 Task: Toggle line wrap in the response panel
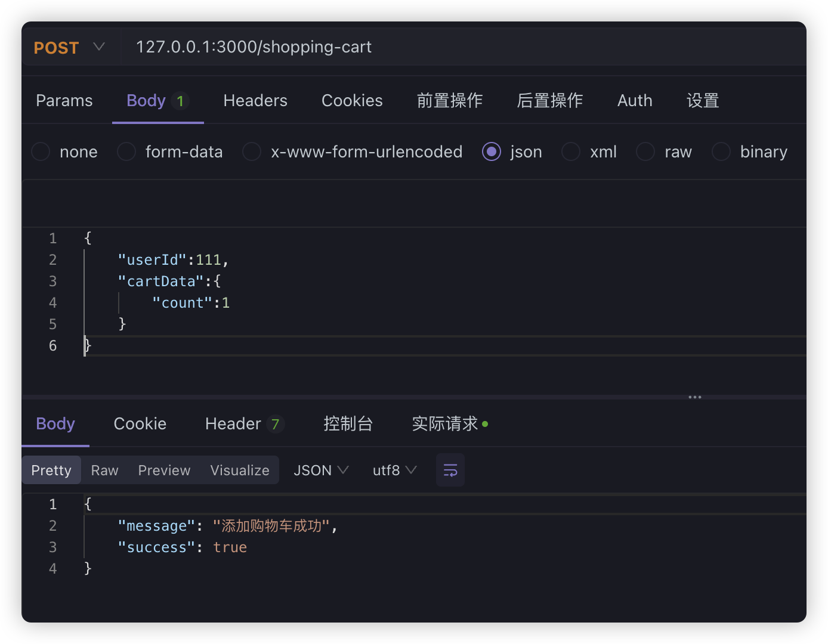pos(450,470)
